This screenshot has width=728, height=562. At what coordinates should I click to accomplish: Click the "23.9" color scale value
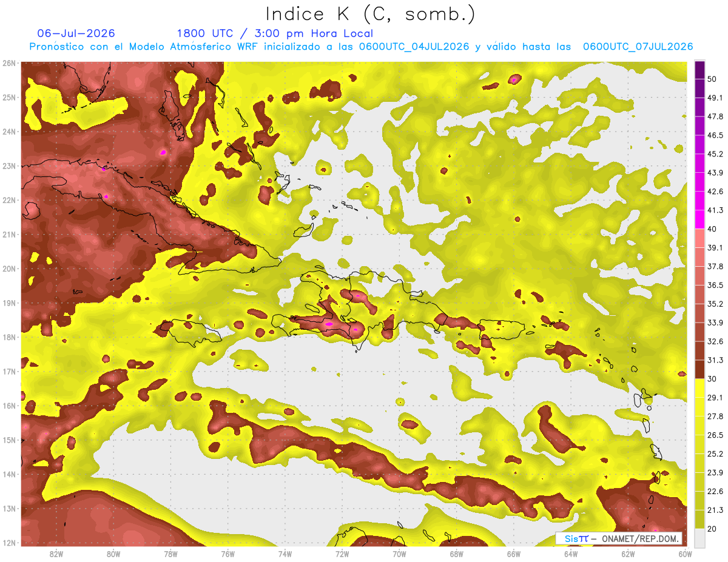click(715, 473)
